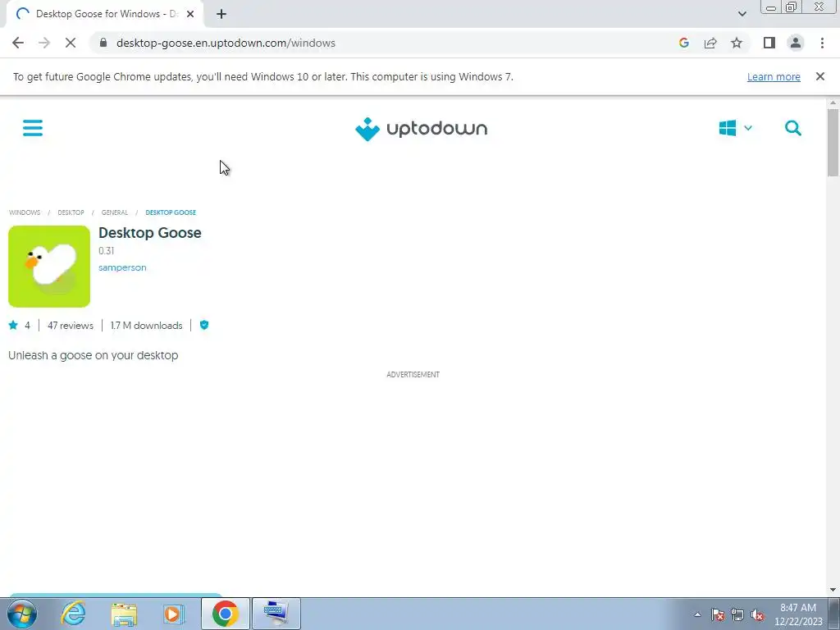Show hidden system tray icons

pyautogui.click(x=697, y=614)
